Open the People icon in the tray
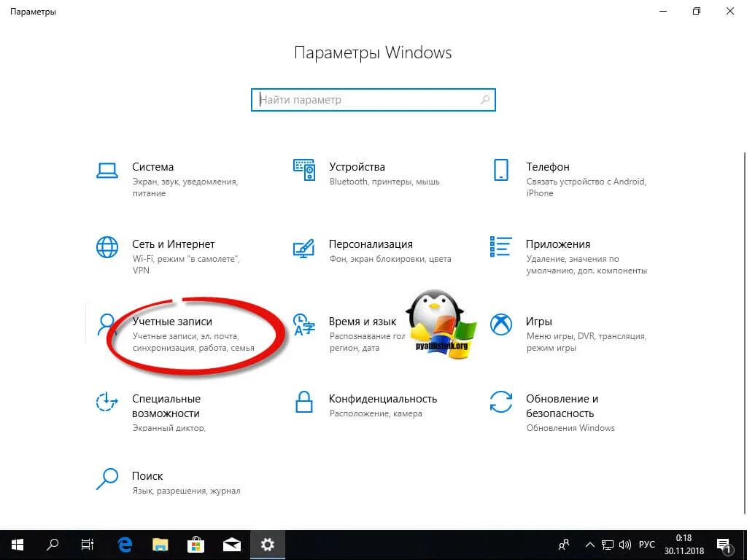Screen dimensions: 747x560 click(x=564, y=545)
